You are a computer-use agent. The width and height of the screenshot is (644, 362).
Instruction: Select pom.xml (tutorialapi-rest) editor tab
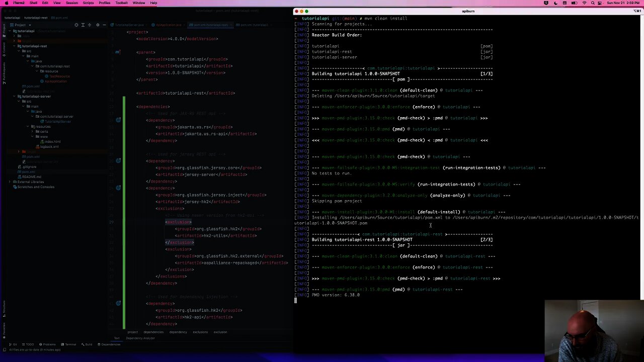pyautogui.click(x=211, y=25)
